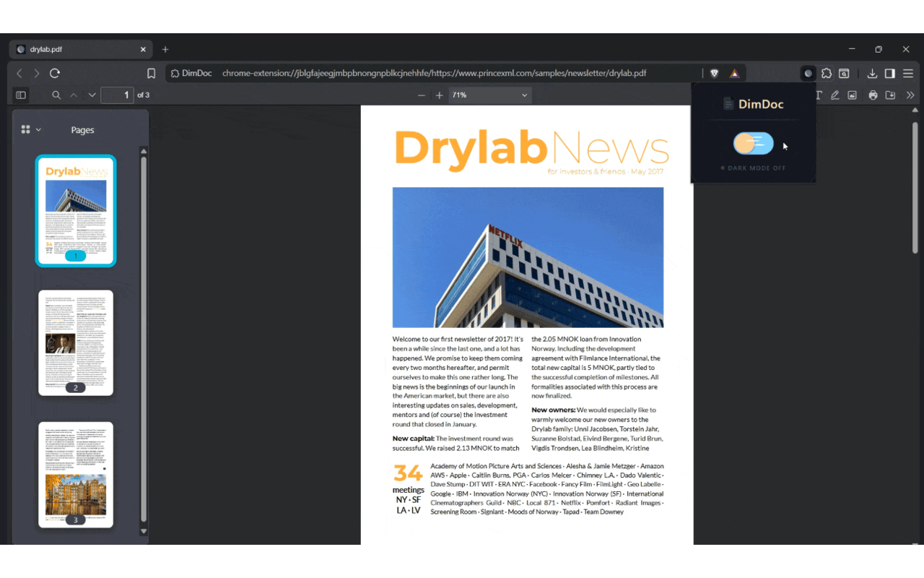This screenshot has height=578, width=924.
Task: Open the Brave Rewards triangle icon
Action: [734, 73]
